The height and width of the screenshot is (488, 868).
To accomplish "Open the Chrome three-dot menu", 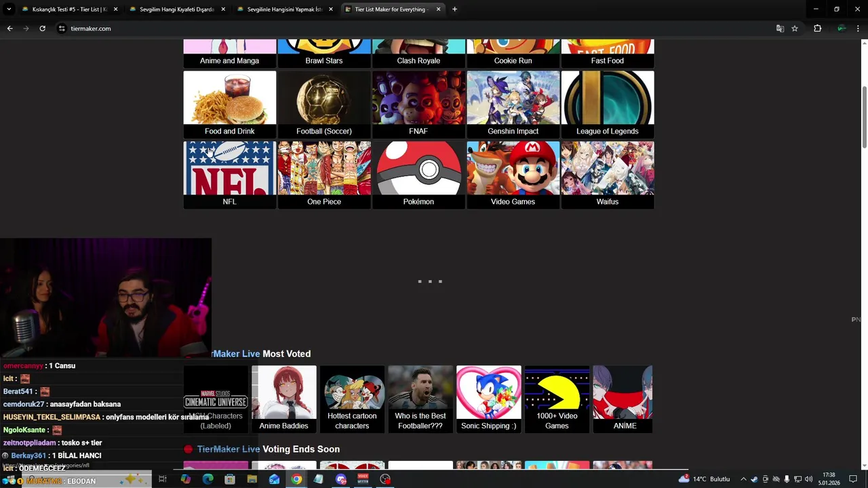I will click(x=858, y=28).
